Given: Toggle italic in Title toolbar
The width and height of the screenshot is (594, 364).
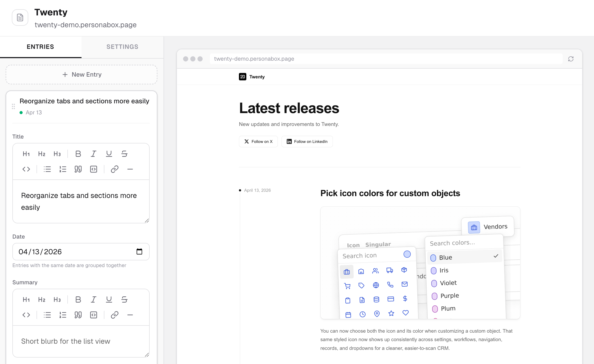Looking at the screenshot, I should [94, 154].
